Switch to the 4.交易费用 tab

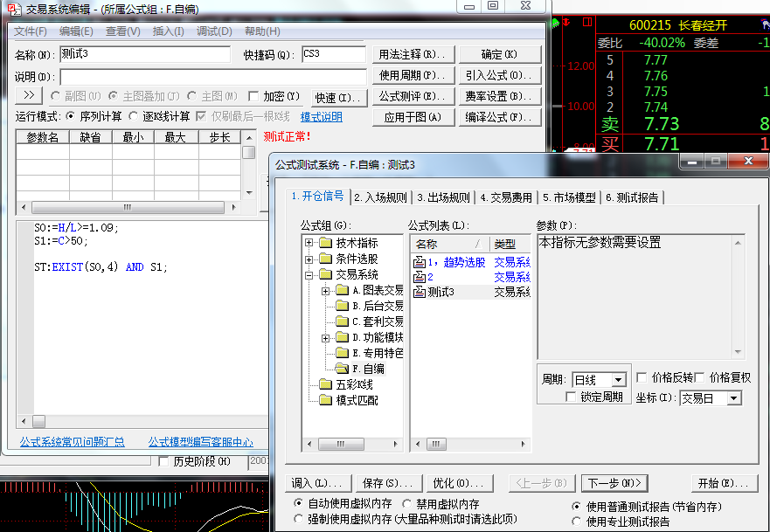(506, 197)
